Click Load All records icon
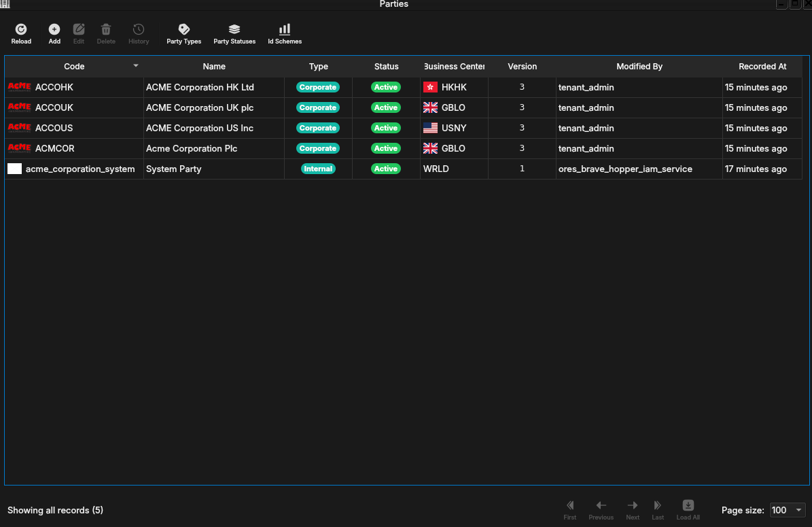This screenshot has height=527, width=812. pyautogui.click(x=688, y=505)
